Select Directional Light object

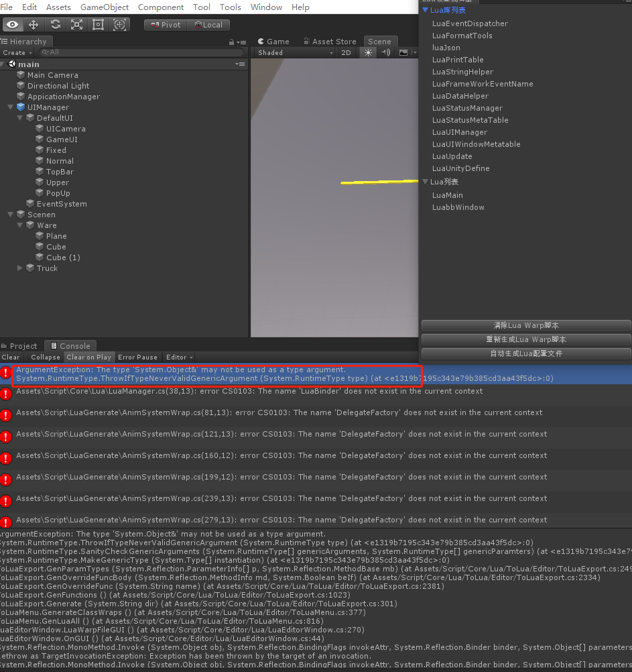click(x=58, y=86)
